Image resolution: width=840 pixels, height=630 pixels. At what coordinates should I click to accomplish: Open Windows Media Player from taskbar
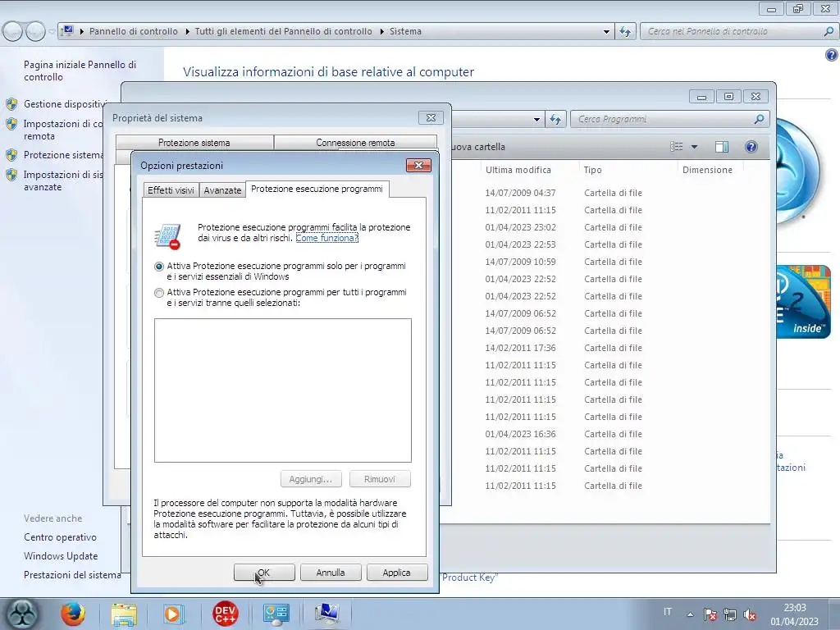pyautogui.click(x=173, y=614)
